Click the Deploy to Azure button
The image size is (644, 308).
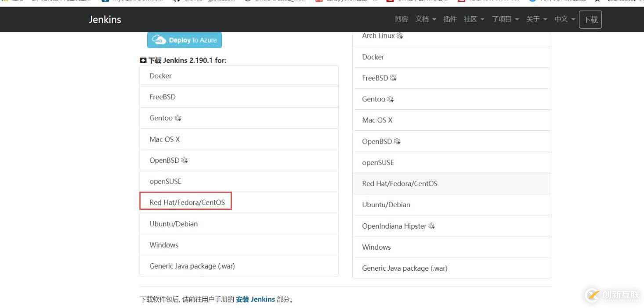click(x=185, y=40)
